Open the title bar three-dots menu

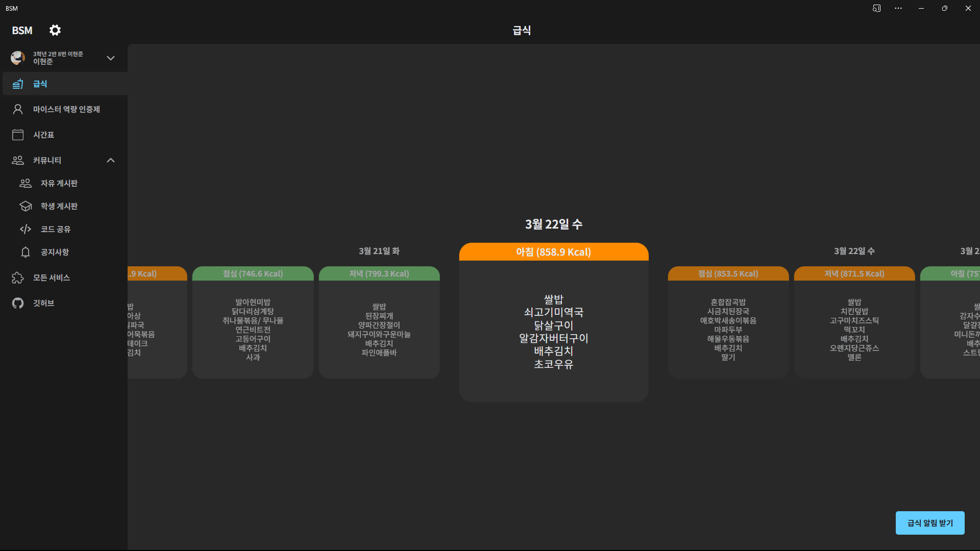(898, 8)
